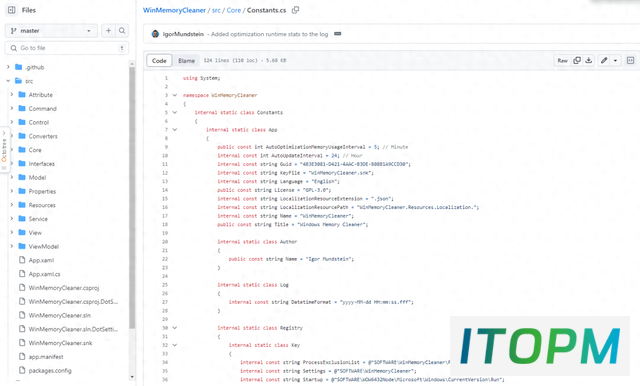Open the master branch dropdown

coord(51,31)
